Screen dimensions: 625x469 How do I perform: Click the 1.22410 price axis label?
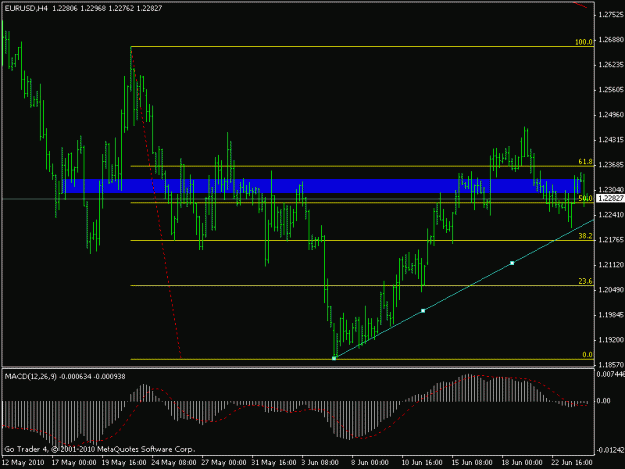tap(611, 215)
